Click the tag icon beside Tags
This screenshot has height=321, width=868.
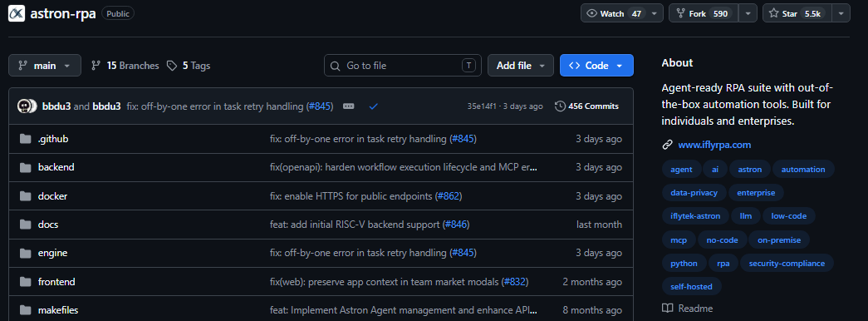coord(172,66)
